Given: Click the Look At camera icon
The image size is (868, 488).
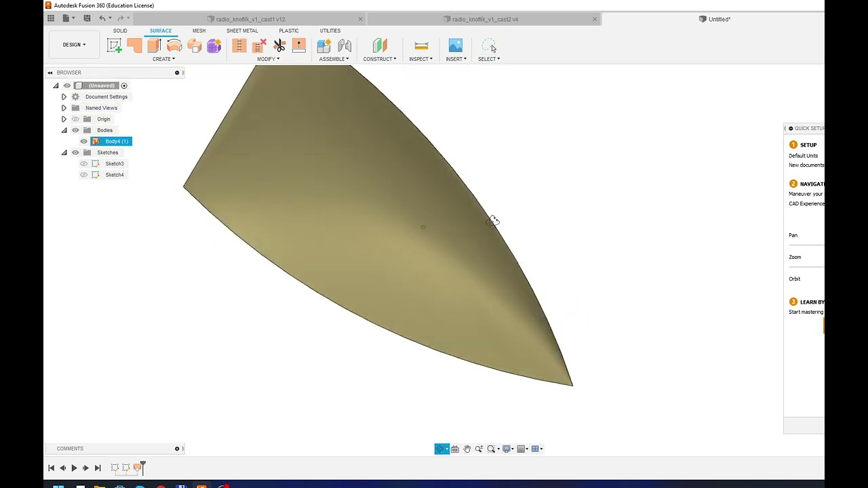Looking at the screenshot, I should click(x=455, y=449).
